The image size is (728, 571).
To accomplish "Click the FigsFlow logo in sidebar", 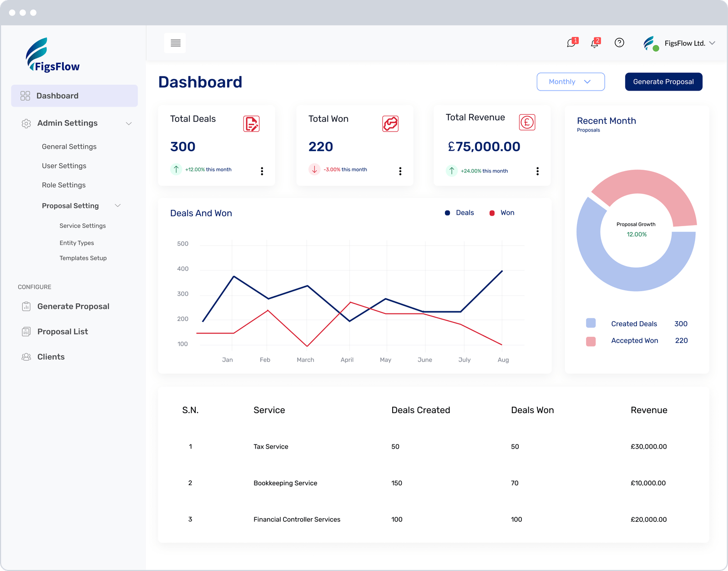I will 53,55.
